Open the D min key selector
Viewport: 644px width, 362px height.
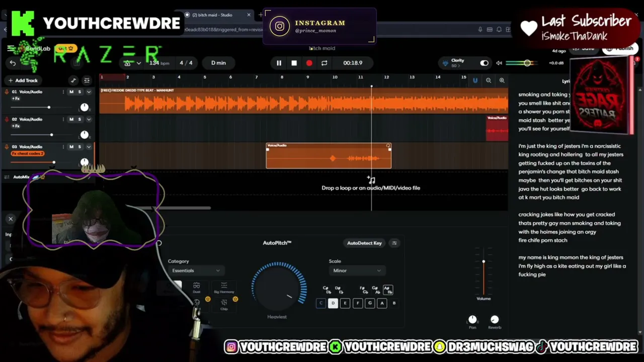click(x=218, y=63)
